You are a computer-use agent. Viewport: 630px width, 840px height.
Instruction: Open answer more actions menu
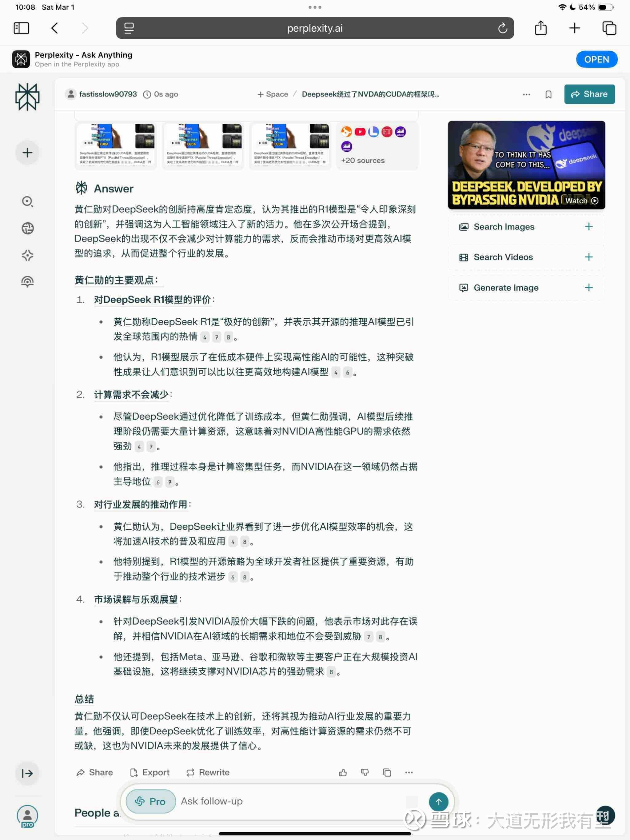[409, 772]
